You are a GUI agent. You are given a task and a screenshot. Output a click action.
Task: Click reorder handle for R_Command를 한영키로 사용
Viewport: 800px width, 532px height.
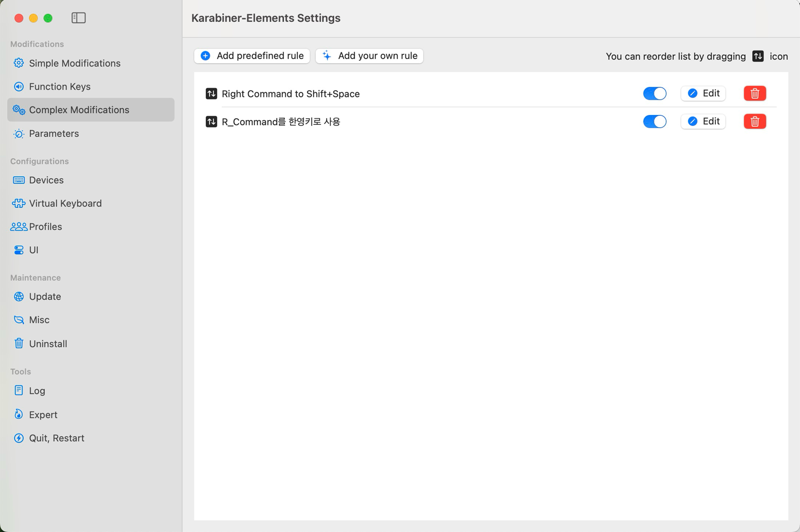[x=211, y=122]
